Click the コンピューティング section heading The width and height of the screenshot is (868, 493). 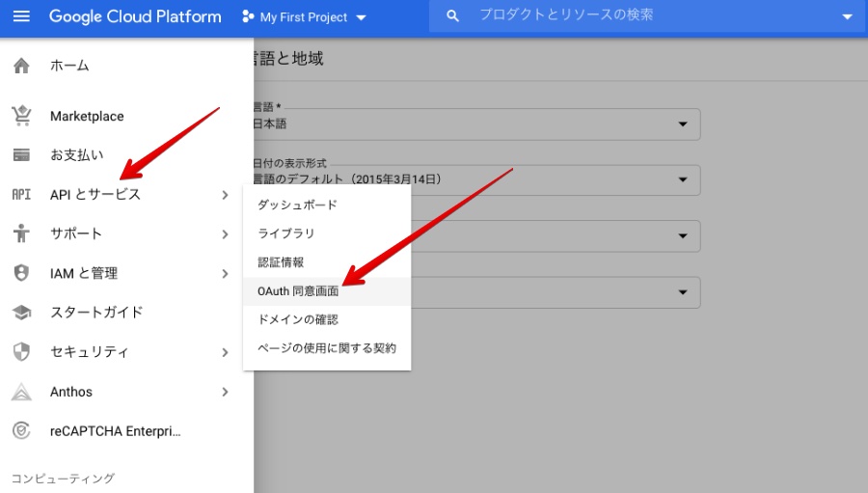pos(63,478)
